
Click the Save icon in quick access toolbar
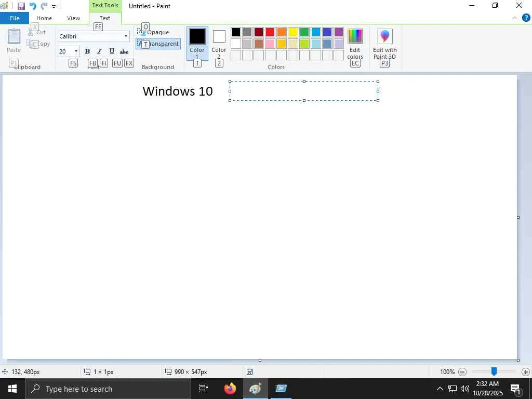tap(21, 6)
